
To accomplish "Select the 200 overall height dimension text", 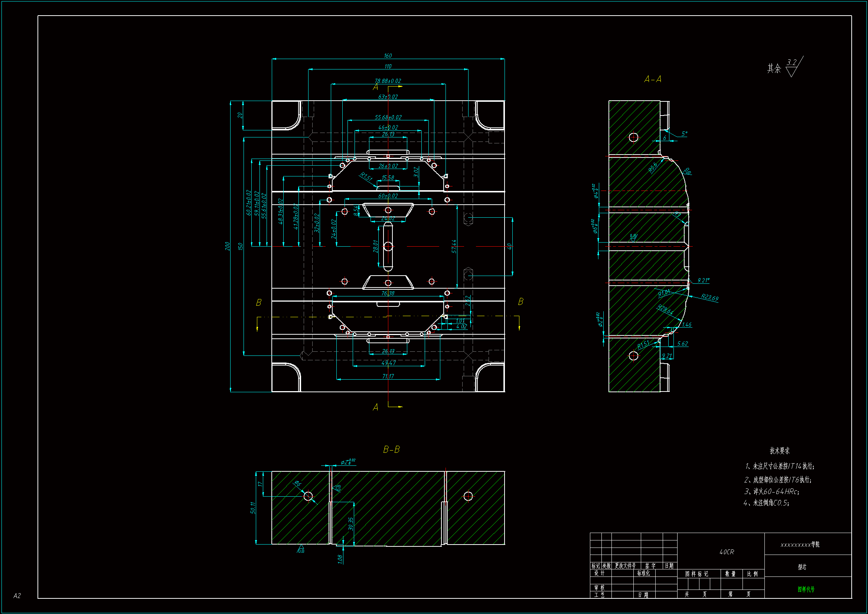I will 227,246.
